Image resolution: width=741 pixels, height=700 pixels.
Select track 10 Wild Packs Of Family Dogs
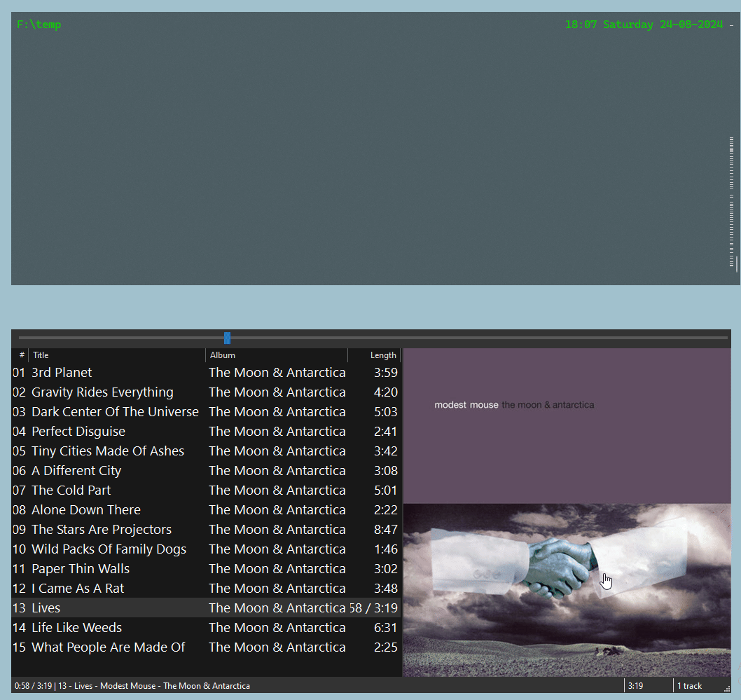[x=206, y=549]
